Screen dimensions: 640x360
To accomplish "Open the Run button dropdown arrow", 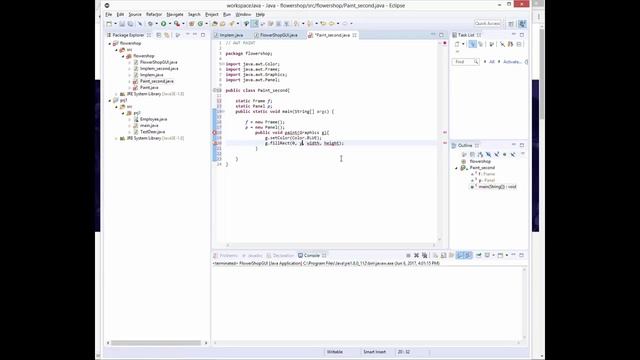I will click(x=170, y=24).
